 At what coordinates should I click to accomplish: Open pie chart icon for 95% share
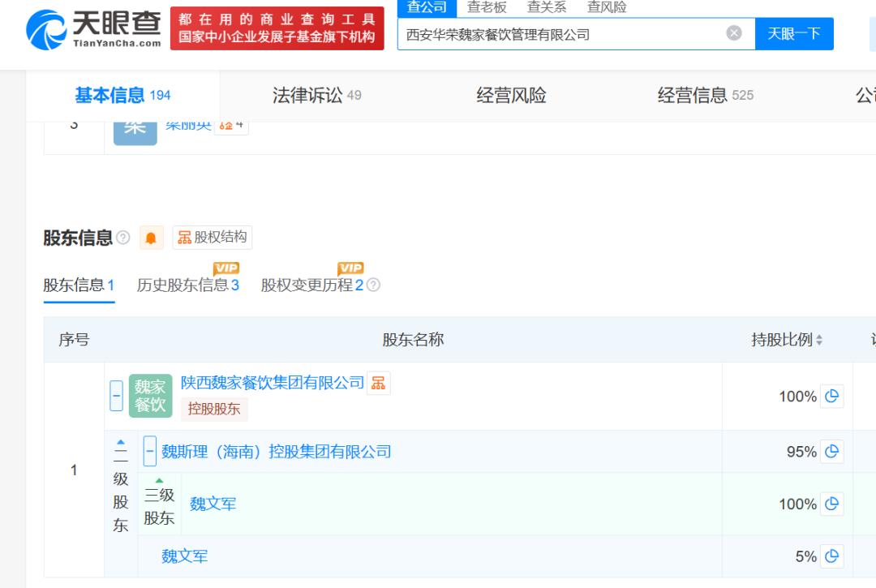831,451
